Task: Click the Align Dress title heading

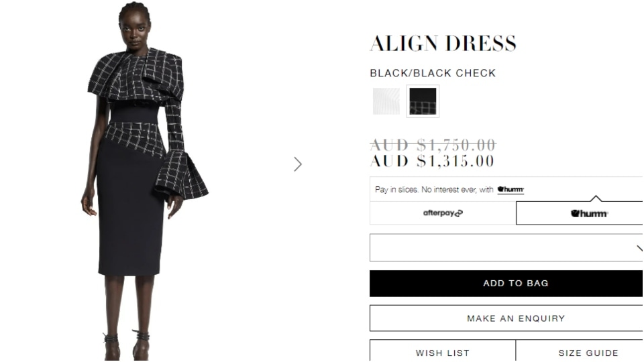Action: coord(443,44)
